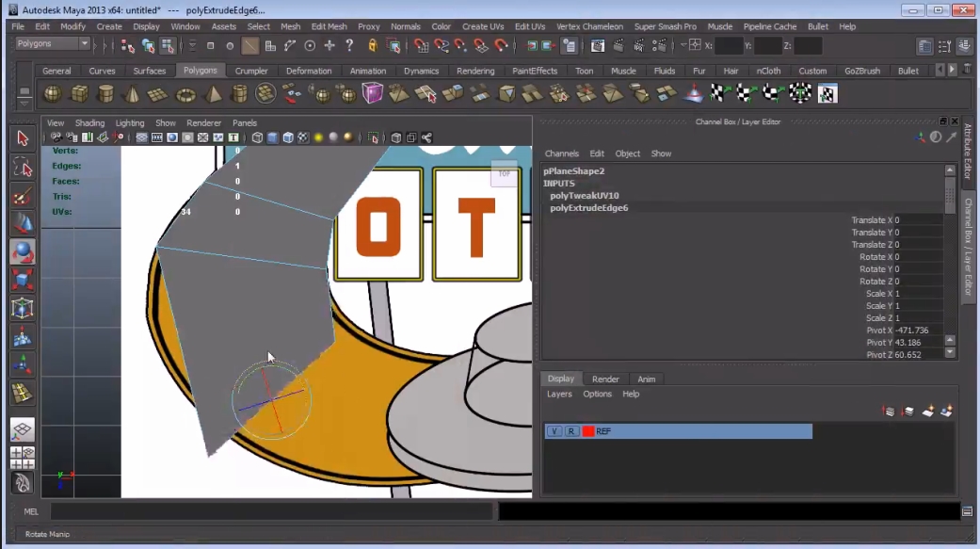Click the X coordinate input box
980x549 pixels.
pyautogui.click(x=729, y=45)
